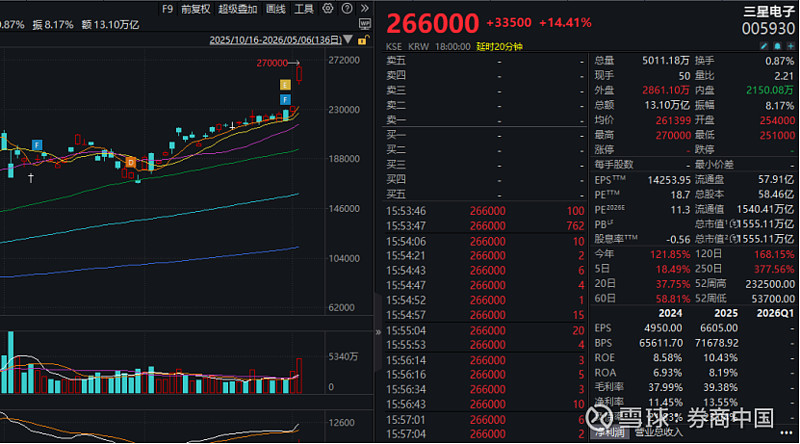Viewport: 800px width, 444px height.
Task: Click the bell price alert icon
Action: pos(777,46)
